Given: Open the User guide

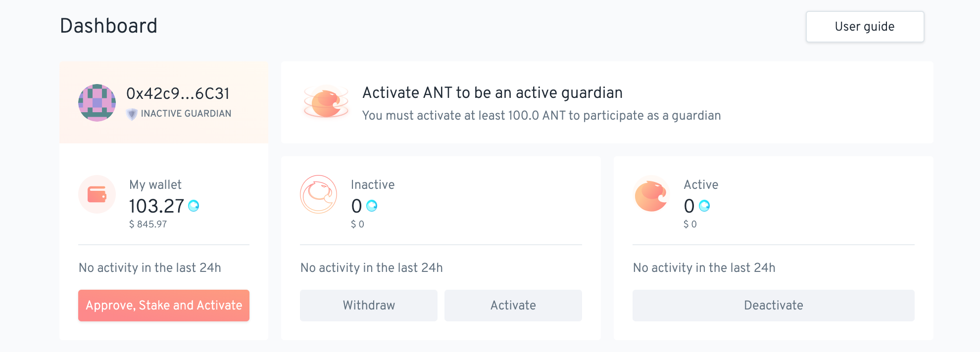Looking at the screenshot, I should (x=865, y=27).
